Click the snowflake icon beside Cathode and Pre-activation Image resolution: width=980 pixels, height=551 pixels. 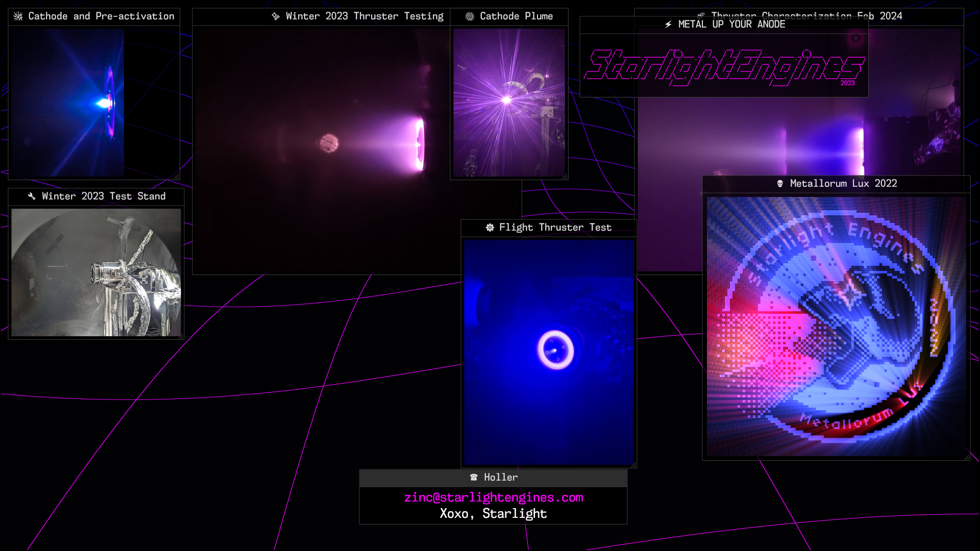pyautogui.click(x=18, y=16)
